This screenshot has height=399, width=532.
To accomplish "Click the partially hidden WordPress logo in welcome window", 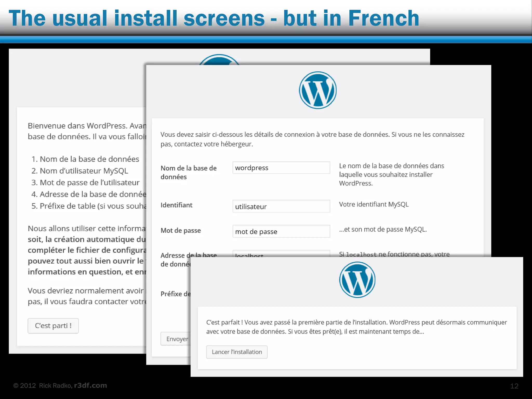I will click(219, 59).
